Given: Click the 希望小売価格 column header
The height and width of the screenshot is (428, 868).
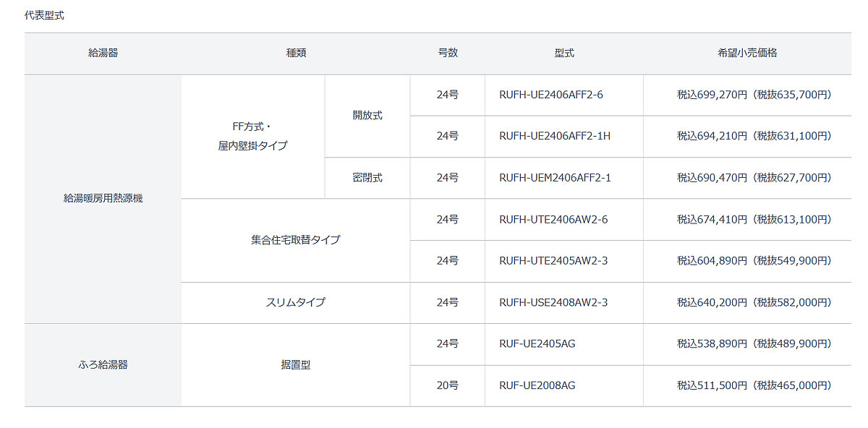Looking at the screenshot, I should coord(747,54).
